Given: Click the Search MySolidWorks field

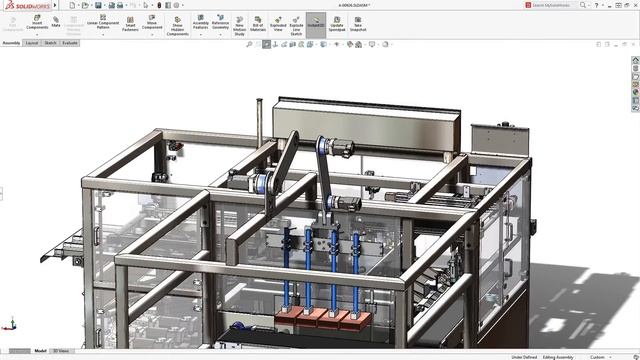Looking at the screenshot, I should tap(551, 5).
